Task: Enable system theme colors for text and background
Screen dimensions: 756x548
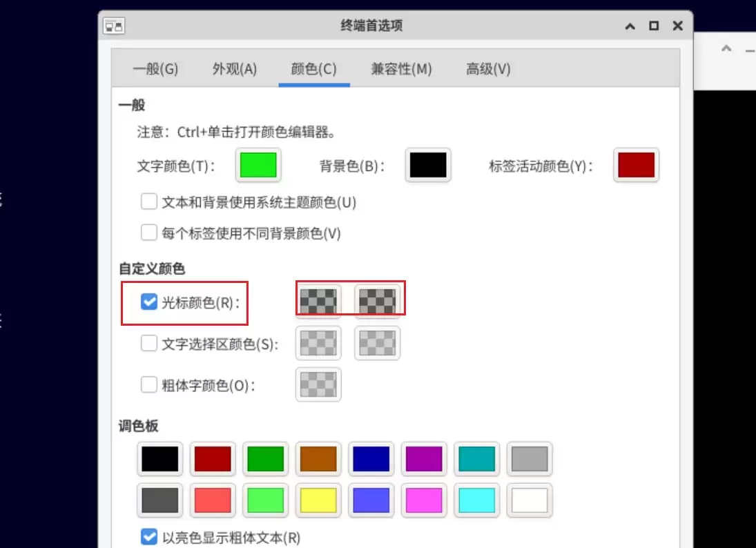Action: click(149, 201)
